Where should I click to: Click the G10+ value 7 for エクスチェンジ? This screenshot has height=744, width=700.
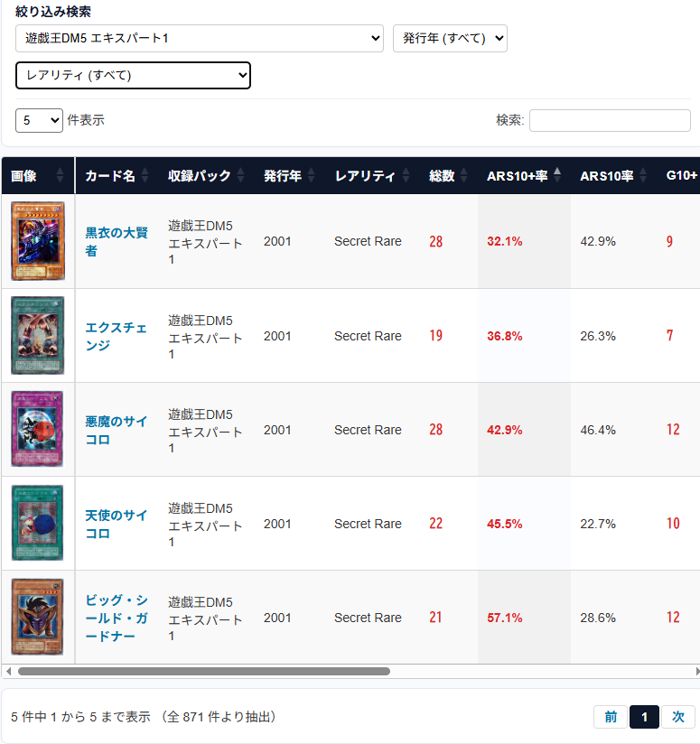click(669, 336)
